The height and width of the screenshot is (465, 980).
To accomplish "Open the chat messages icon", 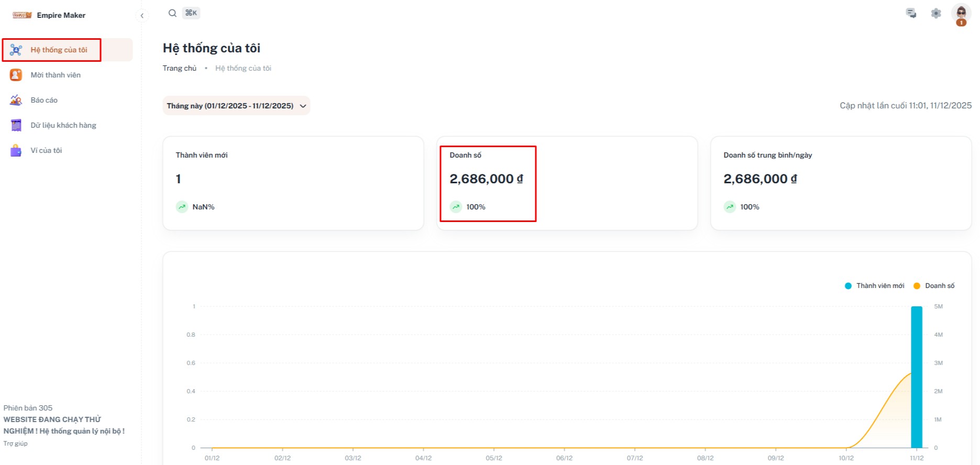I will point(911,14).
